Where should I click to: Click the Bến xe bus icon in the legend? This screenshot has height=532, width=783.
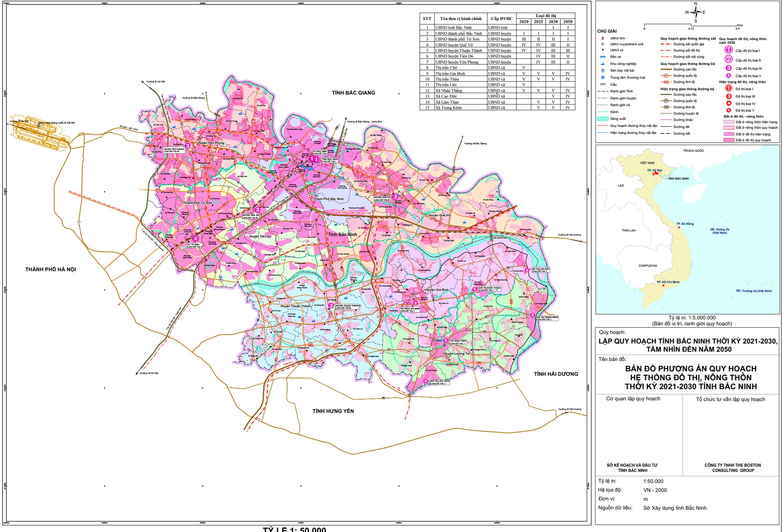(x=603, y=57)
